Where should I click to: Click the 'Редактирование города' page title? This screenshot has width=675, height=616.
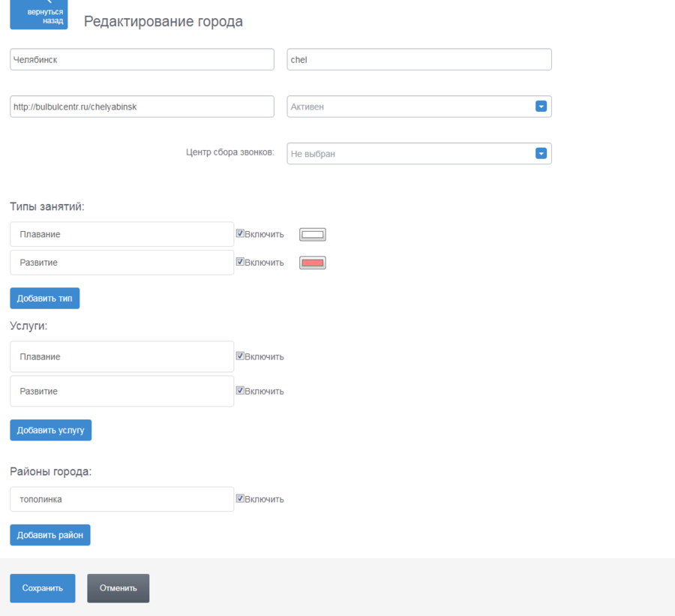coord(163,21)
